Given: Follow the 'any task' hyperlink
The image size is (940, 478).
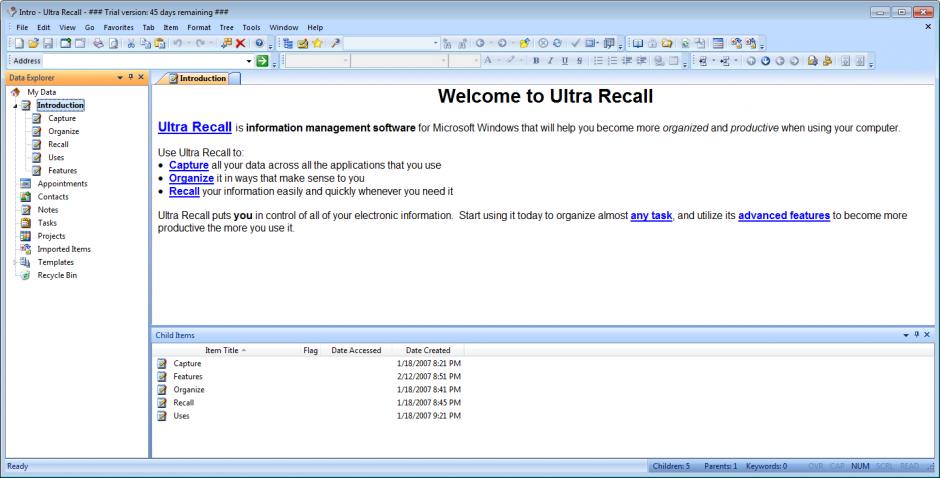Looking at the screenshot, I should (x=651, y=215).
